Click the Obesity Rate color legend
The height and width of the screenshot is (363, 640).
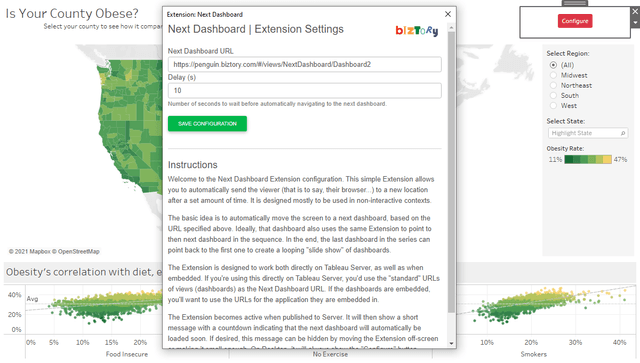coord(588,160)
